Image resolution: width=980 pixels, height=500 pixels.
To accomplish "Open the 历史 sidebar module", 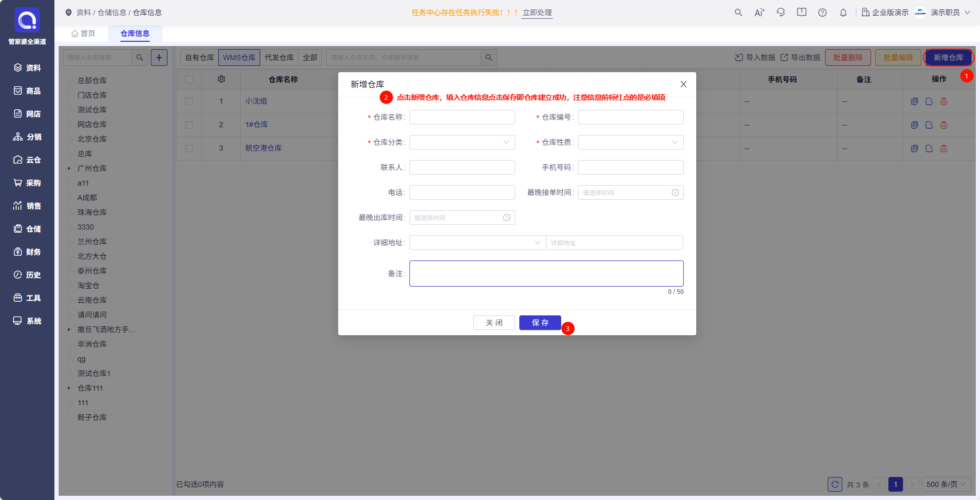I will click(27, 275).
